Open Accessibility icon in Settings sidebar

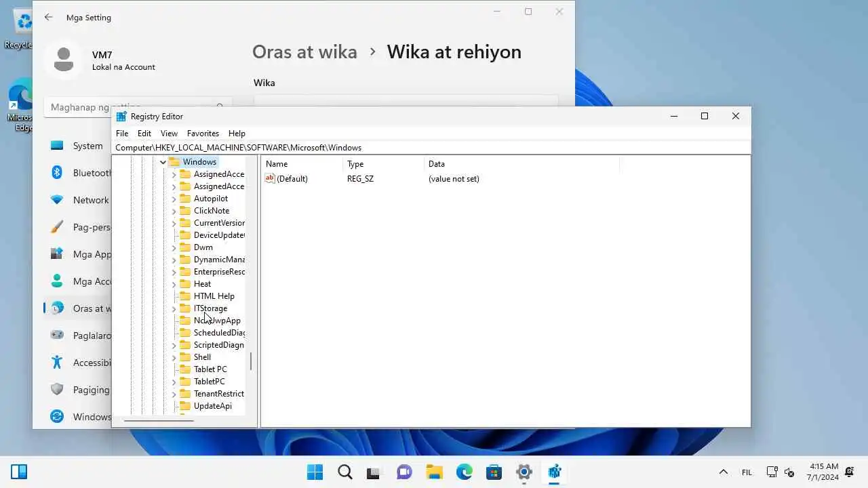click(58, 363)
